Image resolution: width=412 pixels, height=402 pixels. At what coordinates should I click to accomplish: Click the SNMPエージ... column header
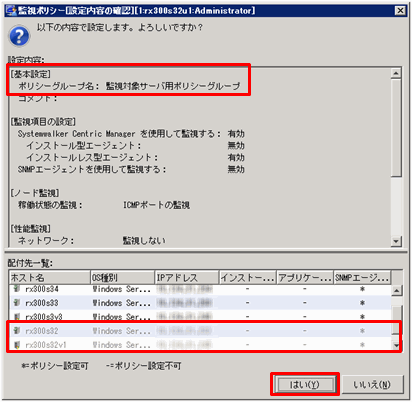coord(362,277)
